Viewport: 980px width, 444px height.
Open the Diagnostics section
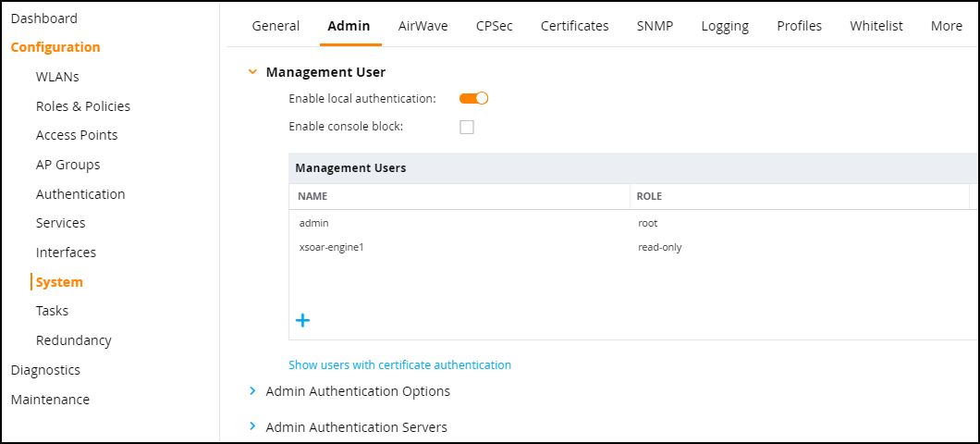(45, 370)
